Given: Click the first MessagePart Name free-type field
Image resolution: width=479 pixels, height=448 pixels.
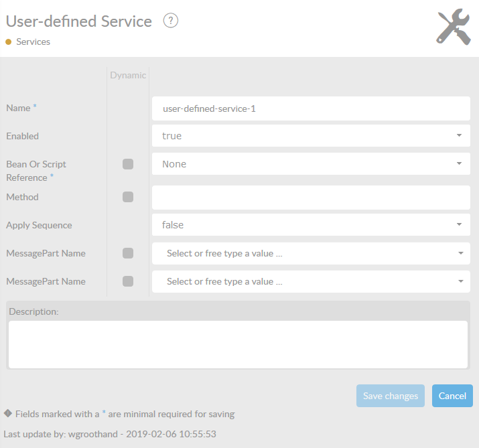Looking at the screenshot, I should coord(301,253).
